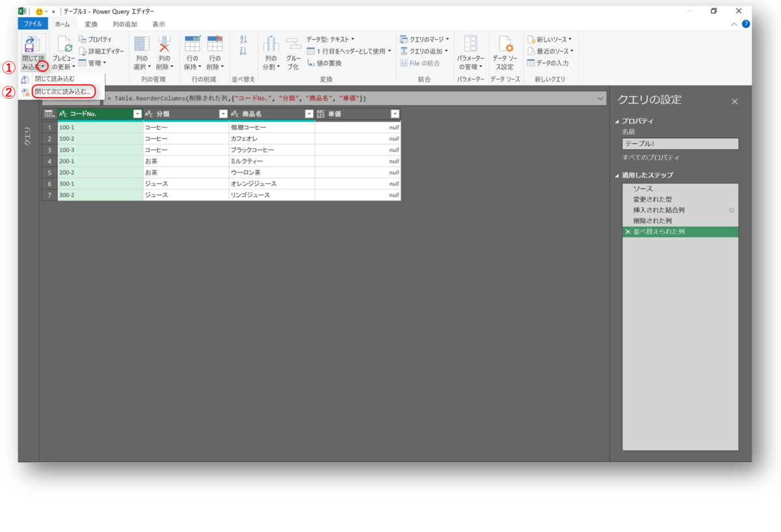The image size is (781, 532).
Task: Select 閉じて次に読み込む... menu entry
Action: [62, 92]
